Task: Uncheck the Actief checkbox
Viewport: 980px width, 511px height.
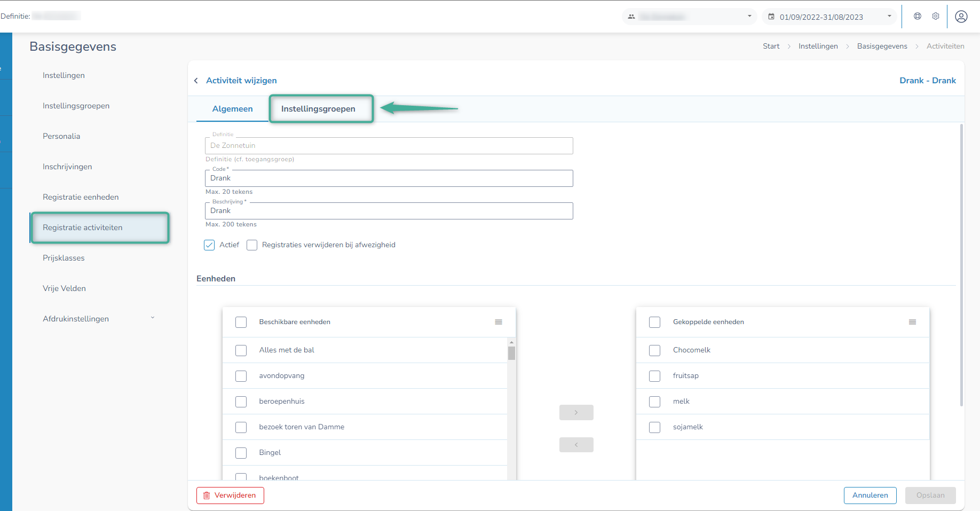Action: point(209,245)
